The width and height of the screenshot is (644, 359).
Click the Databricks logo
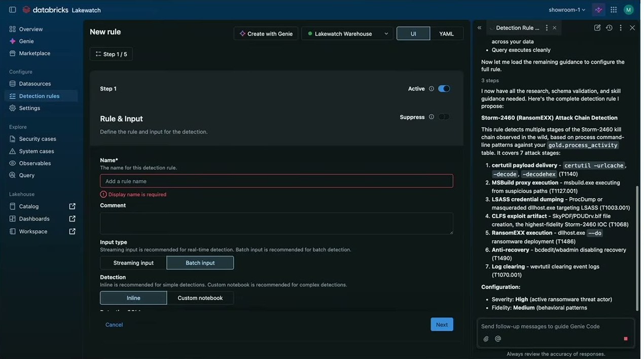click(45, 10)
